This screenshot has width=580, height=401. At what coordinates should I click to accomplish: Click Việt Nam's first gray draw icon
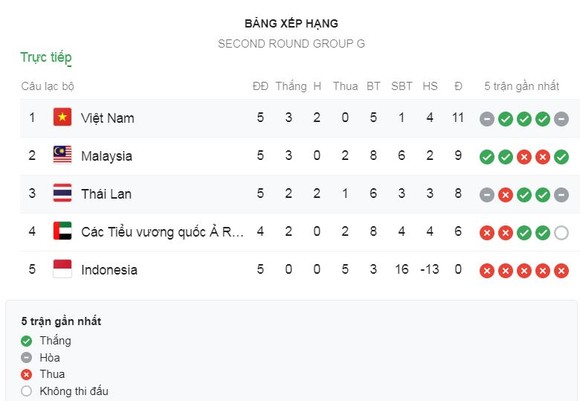coord(487,119)
